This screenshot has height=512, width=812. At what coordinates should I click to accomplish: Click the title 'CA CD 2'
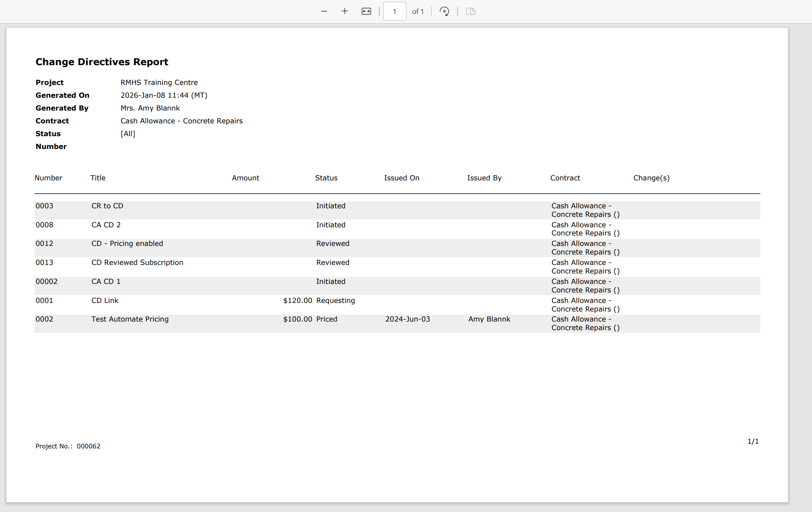[x=106, y=225]
